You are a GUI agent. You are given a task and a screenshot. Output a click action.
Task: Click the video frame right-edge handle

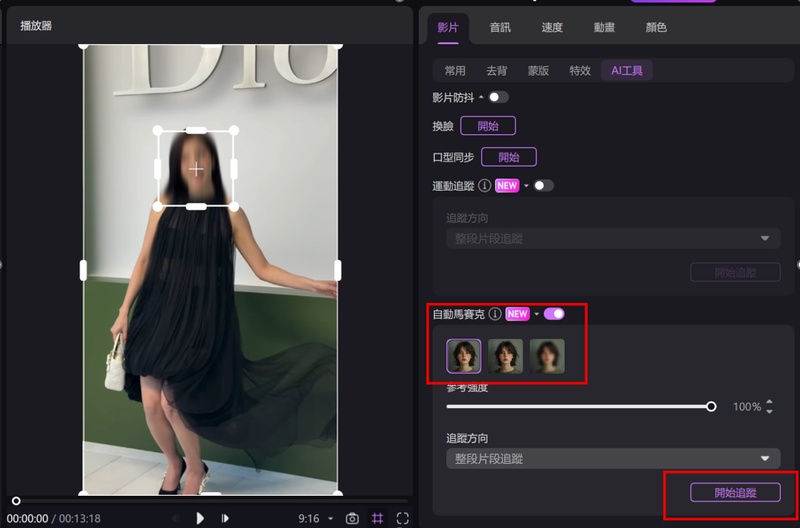tap(338, 270)
